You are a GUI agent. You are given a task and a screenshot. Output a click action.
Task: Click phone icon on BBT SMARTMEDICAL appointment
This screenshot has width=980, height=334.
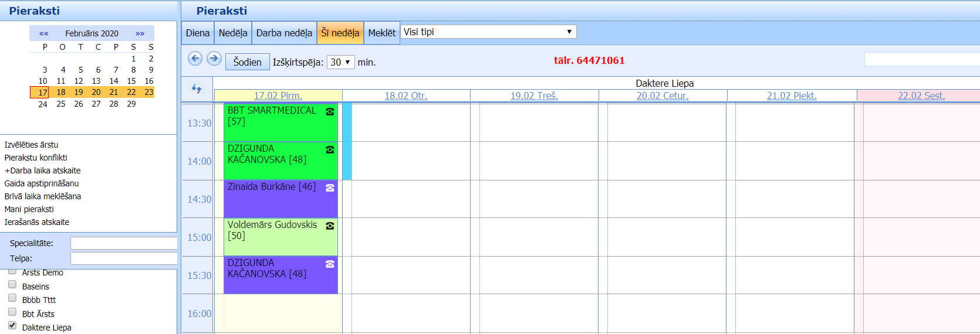(330, 111)
